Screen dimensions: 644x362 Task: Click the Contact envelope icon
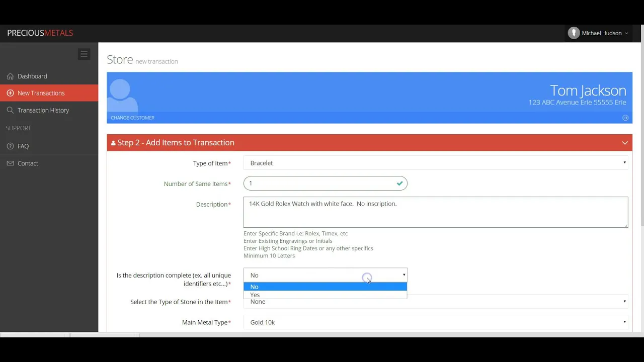click(10, 163)
